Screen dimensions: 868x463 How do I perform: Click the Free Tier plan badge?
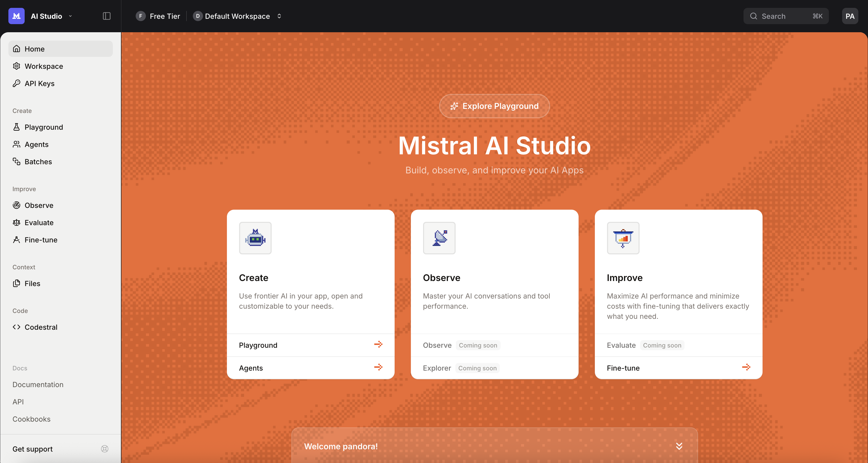(158, 16)
